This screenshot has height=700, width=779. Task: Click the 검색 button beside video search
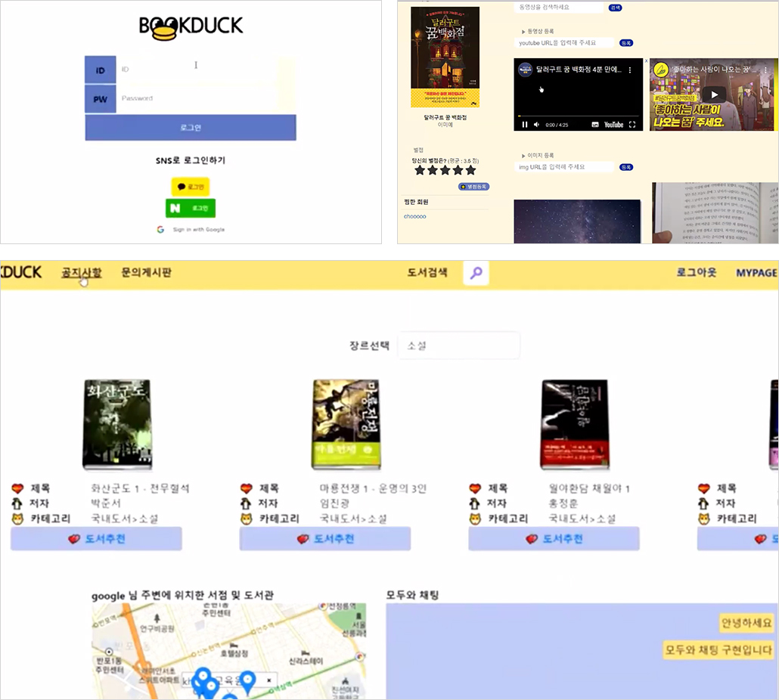pyautogui.click(x=616, y=8)
